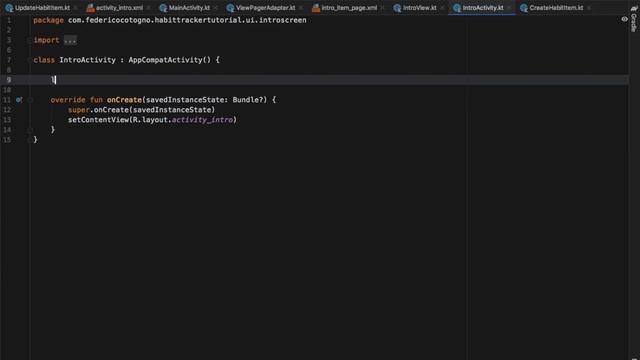Click the activity_intro layout reference
Screen dimensions: 640x360
tap(202, 120)
